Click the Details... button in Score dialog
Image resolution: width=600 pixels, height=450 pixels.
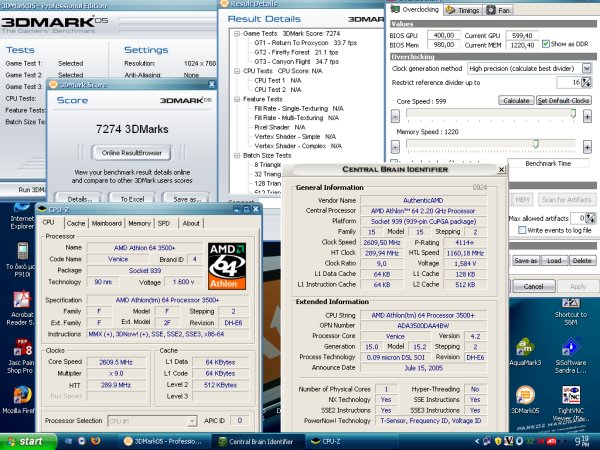[x=79, y=199]
